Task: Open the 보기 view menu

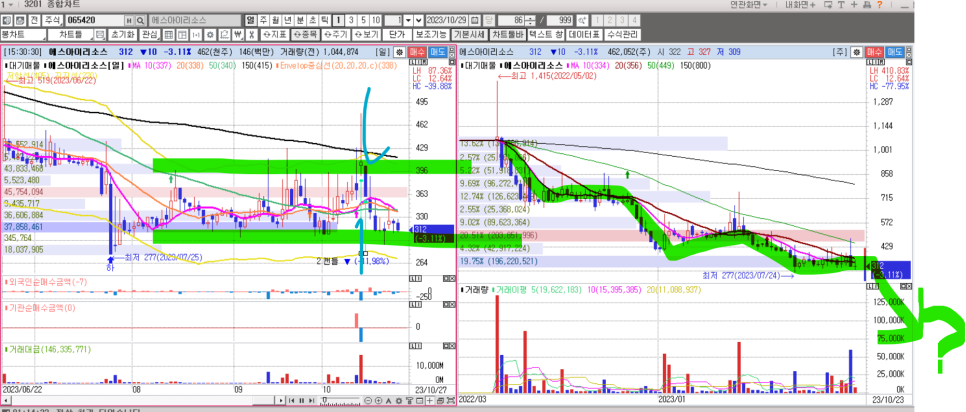Action: point(366,34)
